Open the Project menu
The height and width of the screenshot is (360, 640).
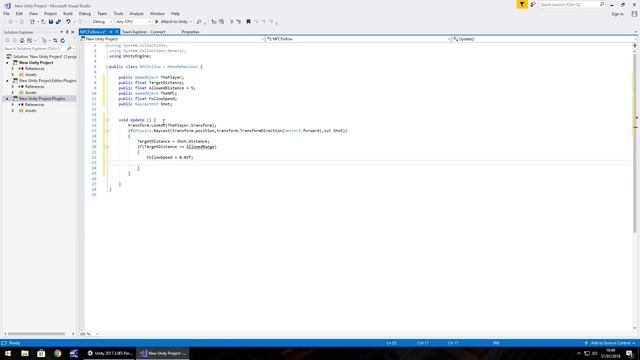click(50, 14)
